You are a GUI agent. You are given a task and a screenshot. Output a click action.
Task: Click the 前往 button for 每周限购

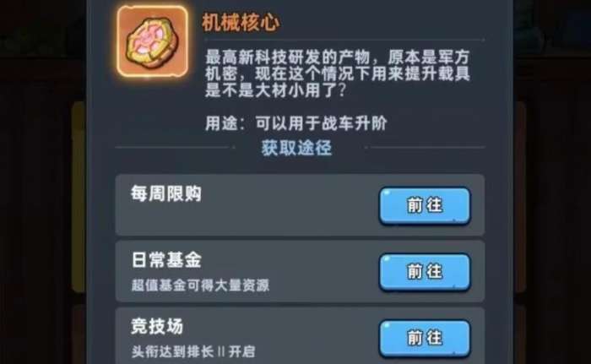pyautogui.click(x=425, y=205)
